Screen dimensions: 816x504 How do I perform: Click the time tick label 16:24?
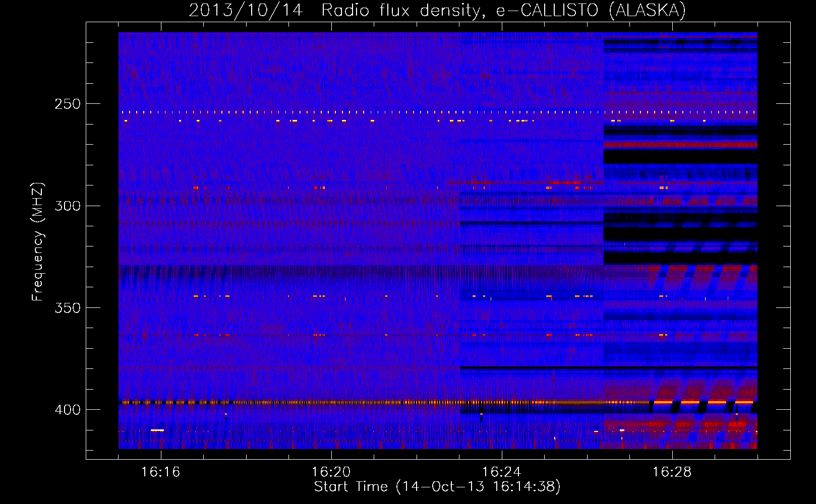(502, 472)
